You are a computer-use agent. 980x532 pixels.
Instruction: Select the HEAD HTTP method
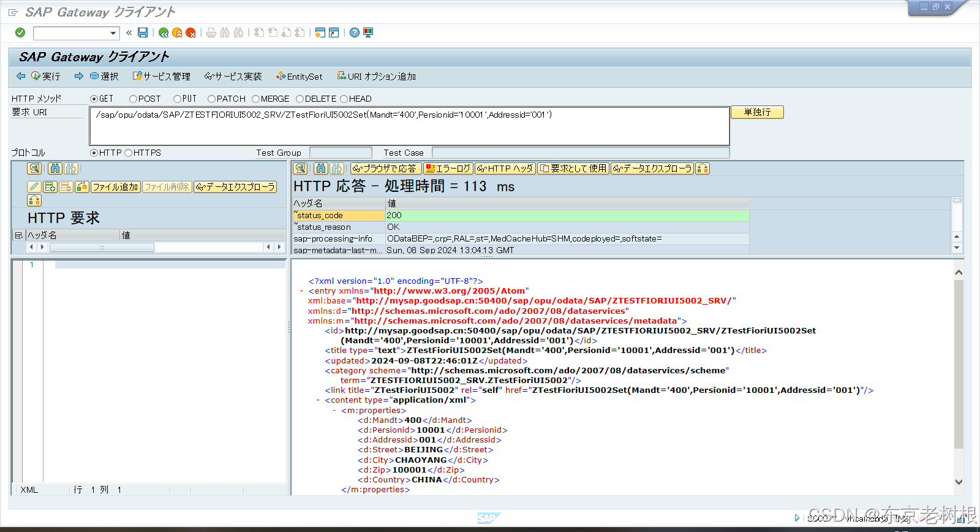[344, 99]
